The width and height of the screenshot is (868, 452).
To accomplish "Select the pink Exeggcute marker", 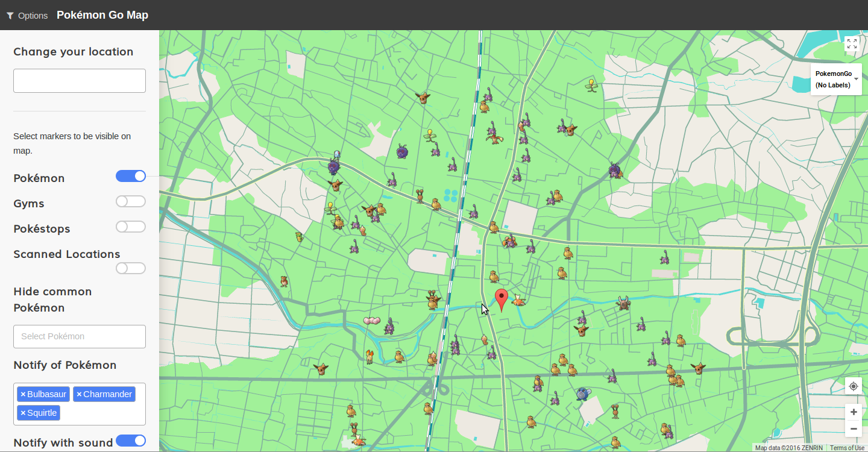I will [372, 321].
